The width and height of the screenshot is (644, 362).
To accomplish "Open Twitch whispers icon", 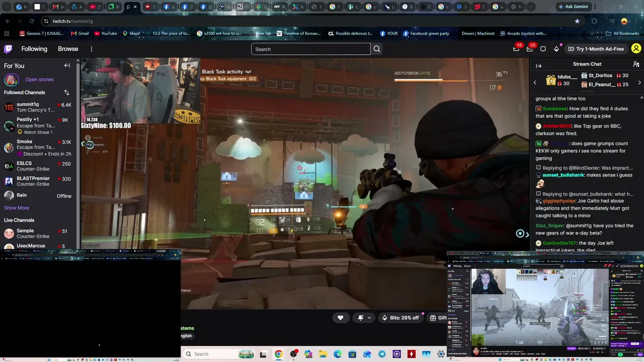I will coord(543,49).
